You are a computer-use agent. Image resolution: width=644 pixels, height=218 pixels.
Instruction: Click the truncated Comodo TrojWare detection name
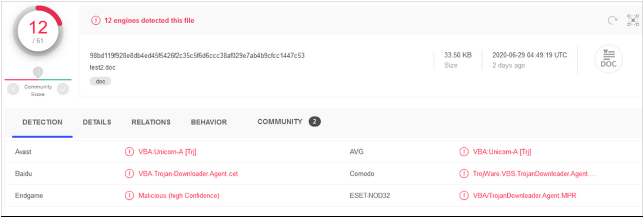(x=534, y=174)
